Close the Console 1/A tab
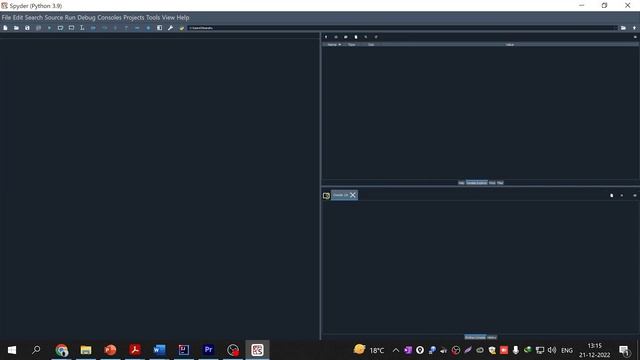 point(353,195)
